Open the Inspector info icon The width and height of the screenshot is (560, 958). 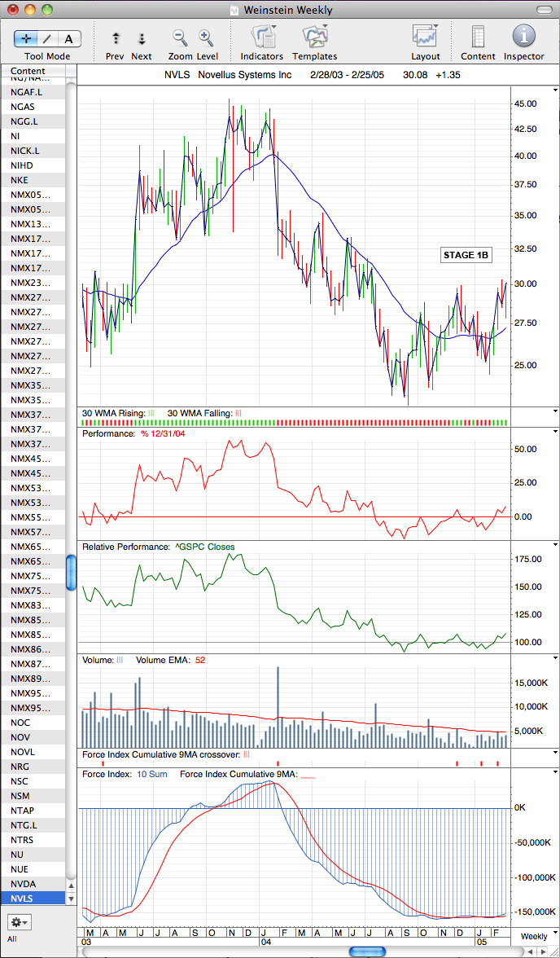524,37
